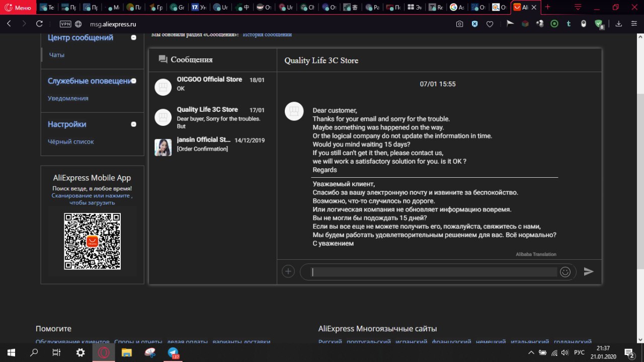Show hidden tray icons chevron
Viewport: 644px width, 362px height.
pos(531,352)
